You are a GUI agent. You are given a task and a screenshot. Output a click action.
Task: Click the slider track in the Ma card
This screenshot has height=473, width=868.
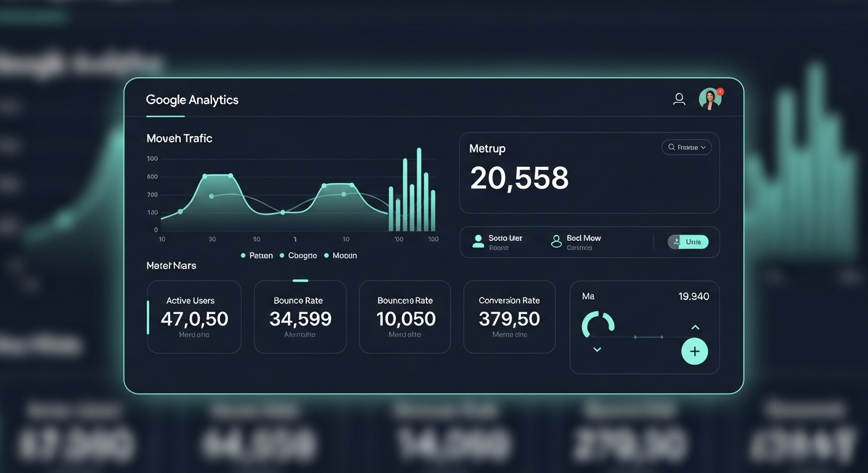(647, 337)
